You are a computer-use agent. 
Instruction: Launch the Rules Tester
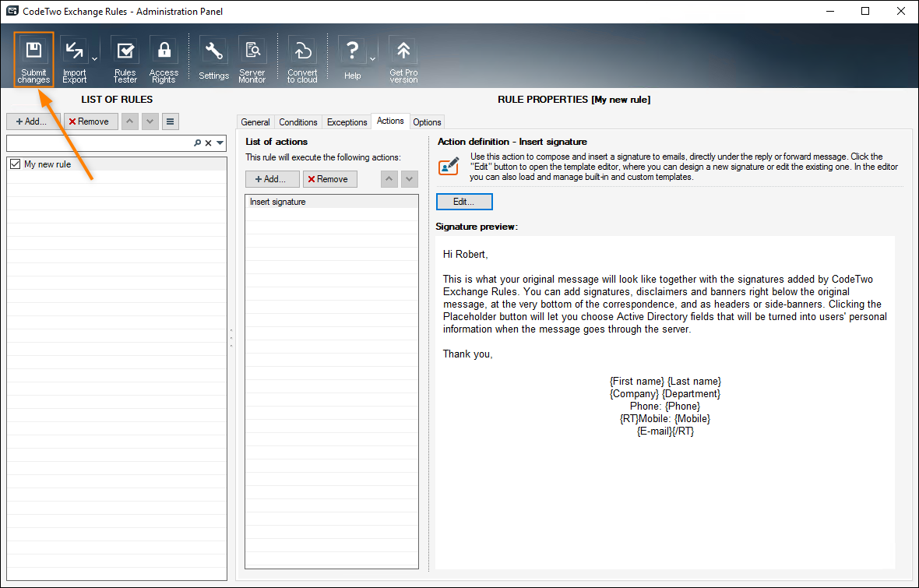pyautogui.click(x=125, y=59)
